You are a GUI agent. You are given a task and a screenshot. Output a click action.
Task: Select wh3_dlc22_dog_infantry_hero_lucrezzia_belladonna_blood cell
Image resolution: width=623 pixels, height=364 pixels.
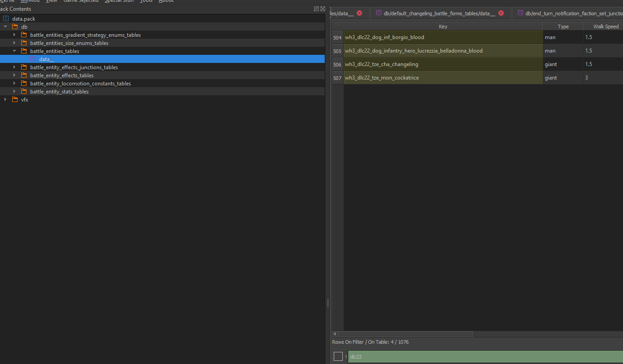(x=443, y=51)
